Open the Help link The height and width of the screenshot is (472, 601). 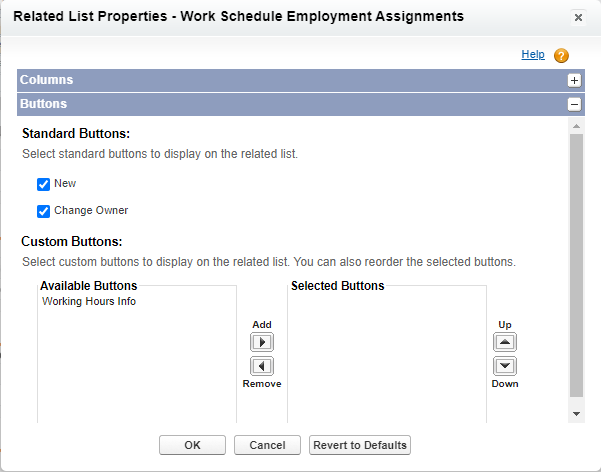[x=533, y=55]
